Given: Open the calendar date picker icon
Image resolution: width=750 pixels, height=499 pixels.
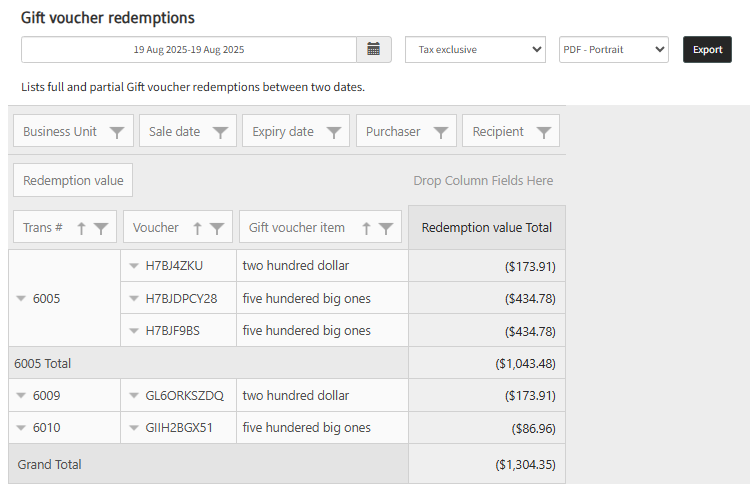Looking at the screenshot, I should tap(373, 49).
